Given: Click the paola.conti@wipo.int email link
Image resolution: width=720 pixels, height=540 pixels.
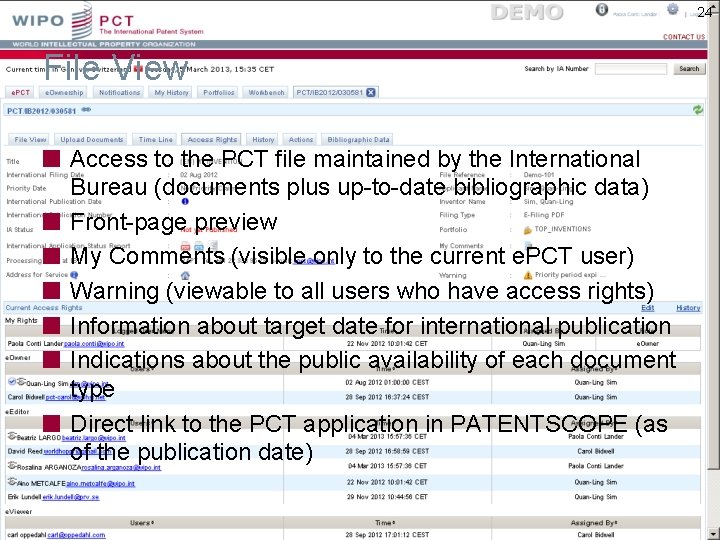Looking at the screenshot, I should 94,343.
